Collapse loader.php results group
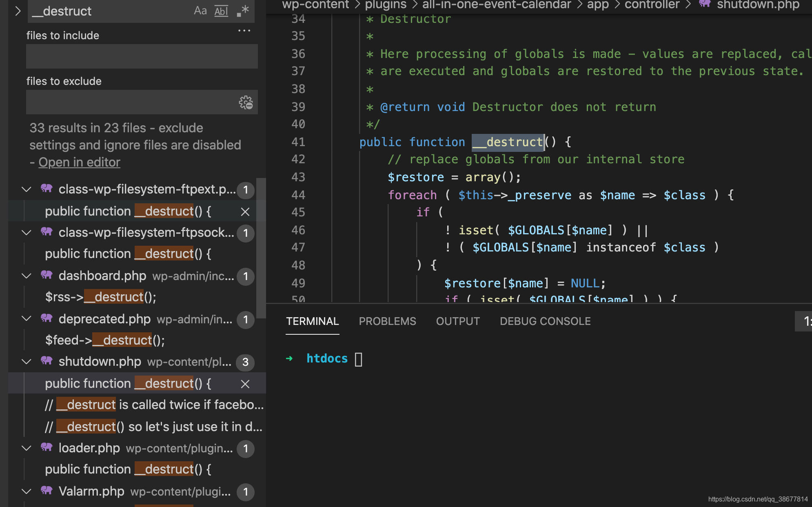Viewport: 812px width, 507px height. (x=27, y=448)
